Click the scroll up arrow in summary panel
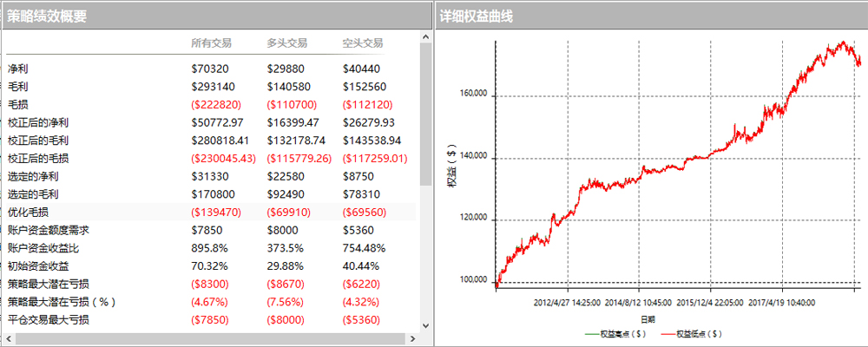This screenshot has height=347, width=868. pyautogui.click(x=425, y=37)
